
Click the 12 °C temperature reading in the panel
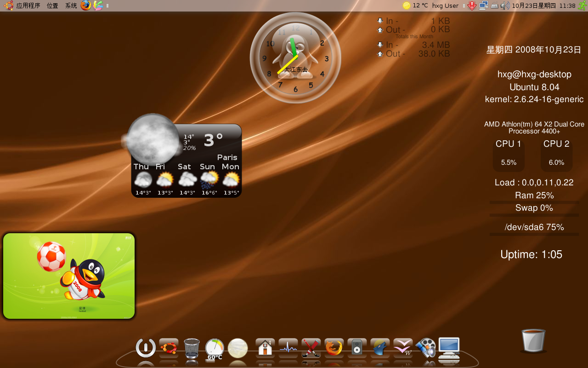420,6
